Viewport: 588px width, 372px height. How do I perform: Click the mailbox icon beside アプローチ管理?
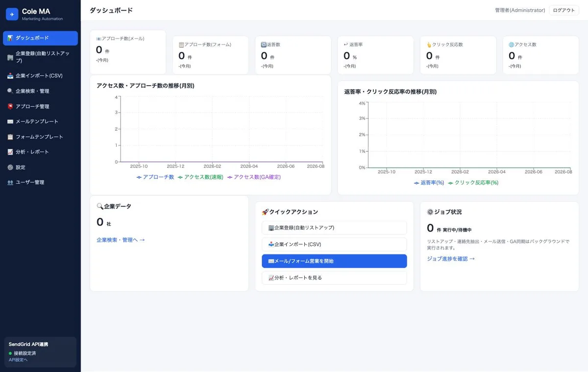pos(10,106)
